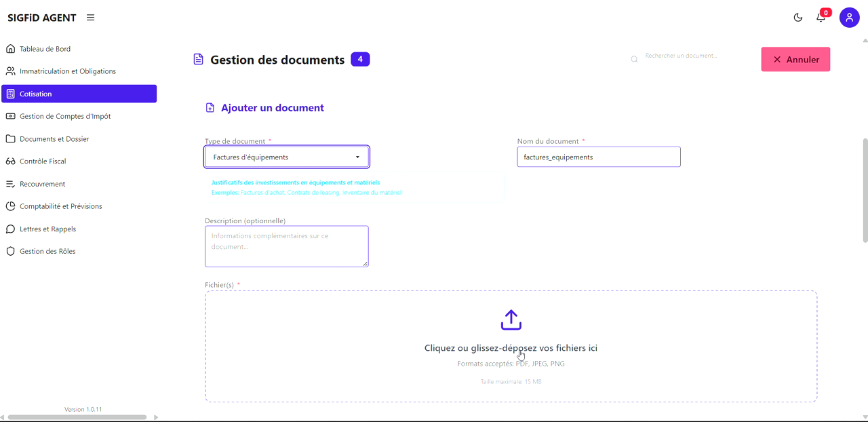This screenshot has height=422, width=868.
Task: Open Gestion de Comptes d'Impôt via its icon
Action: (x=9, y=116)
